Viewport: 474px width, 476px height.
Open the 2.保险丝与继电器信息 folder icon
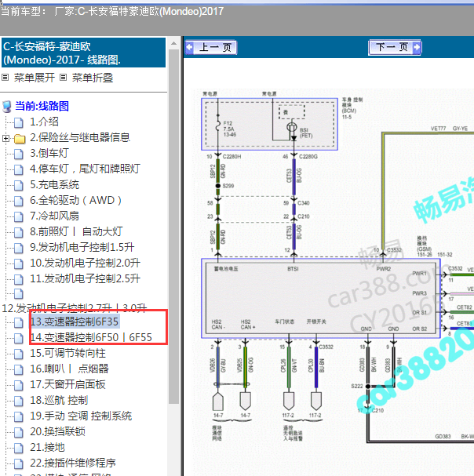coord(20,139)
